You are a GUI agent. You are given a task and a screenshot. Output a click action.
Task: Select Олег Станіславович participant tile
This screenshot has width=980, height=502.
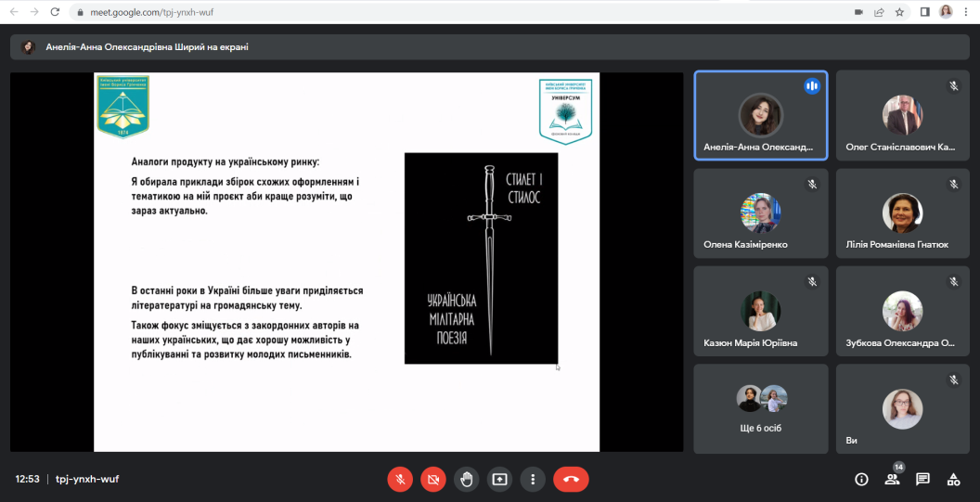click(902, 116)
